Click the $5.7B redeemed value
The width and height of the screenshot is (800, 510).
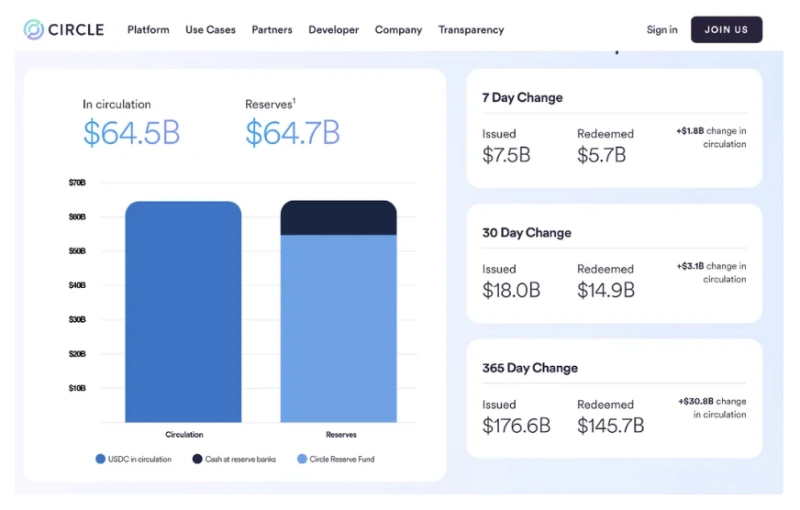click(602, 155)
